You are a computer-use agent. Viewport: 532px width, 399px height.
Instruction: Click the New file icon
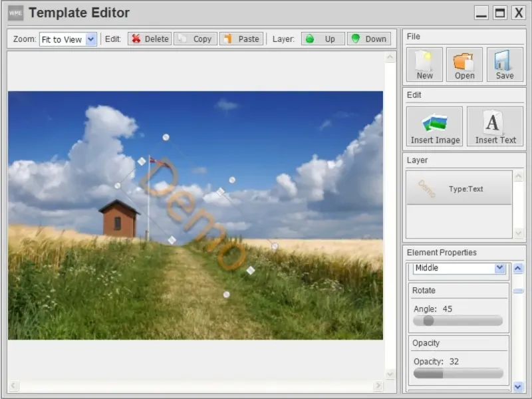coord(424,65)
